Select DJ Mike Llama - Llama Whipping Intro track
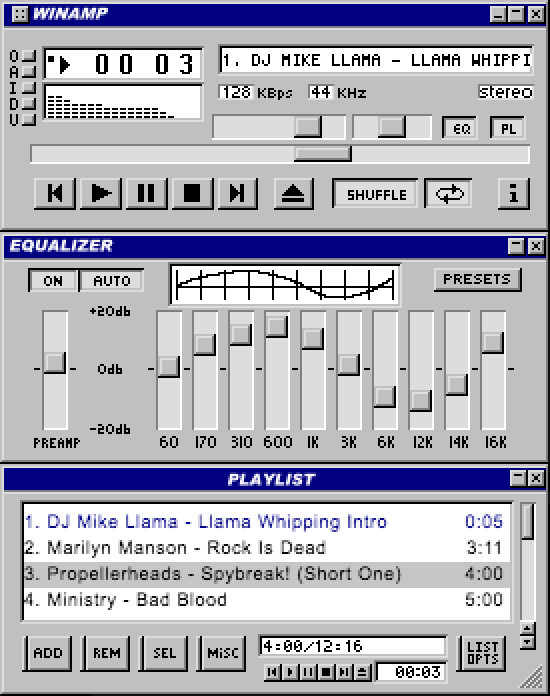The width and height of the screenshot is (550, 696). [x=267, y=522]
